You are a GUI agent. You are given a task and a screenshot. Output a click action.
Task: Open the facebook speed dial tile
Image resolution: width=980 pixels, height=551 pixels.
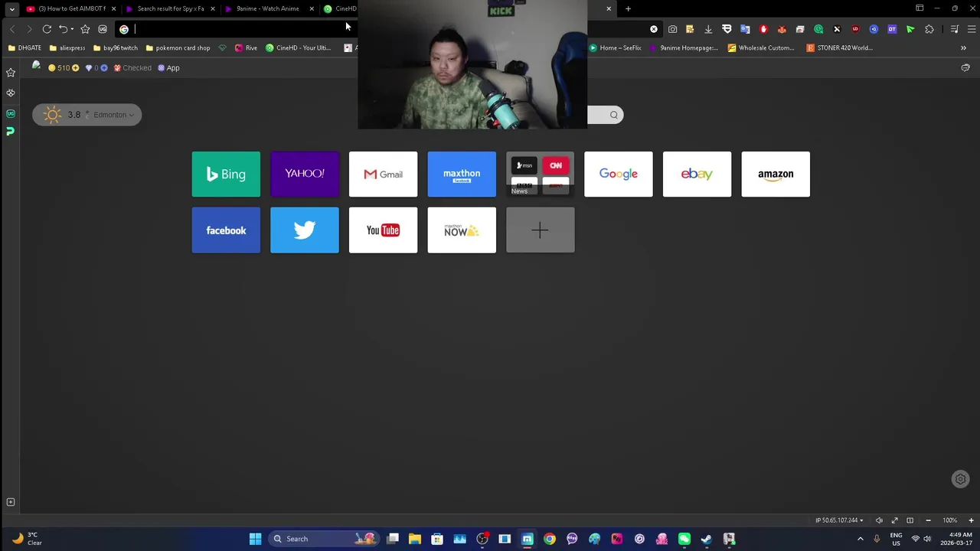[x=226, y=230]
